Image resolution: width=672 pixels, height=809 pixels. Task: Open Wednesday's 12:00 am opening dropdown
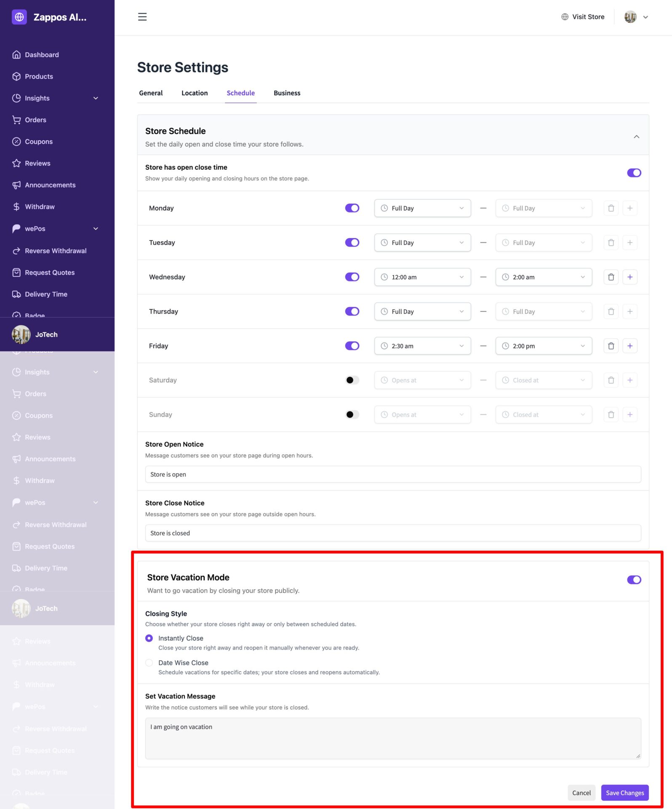tap(422, 277)
